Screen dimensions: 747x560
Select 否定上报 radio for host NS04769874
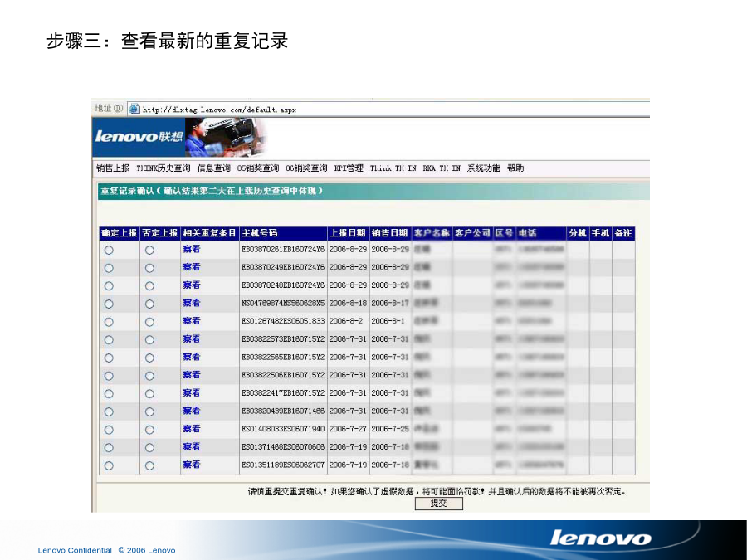pyautogui.click(x=149, y=304)
